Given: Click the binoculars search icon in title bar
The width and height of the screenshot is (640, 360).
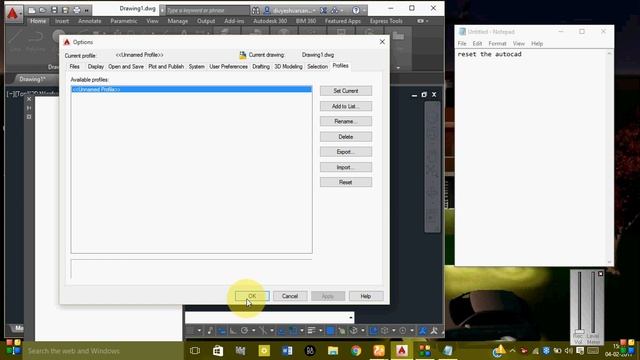Looking at the screenshot, I should tap(256, 10).
